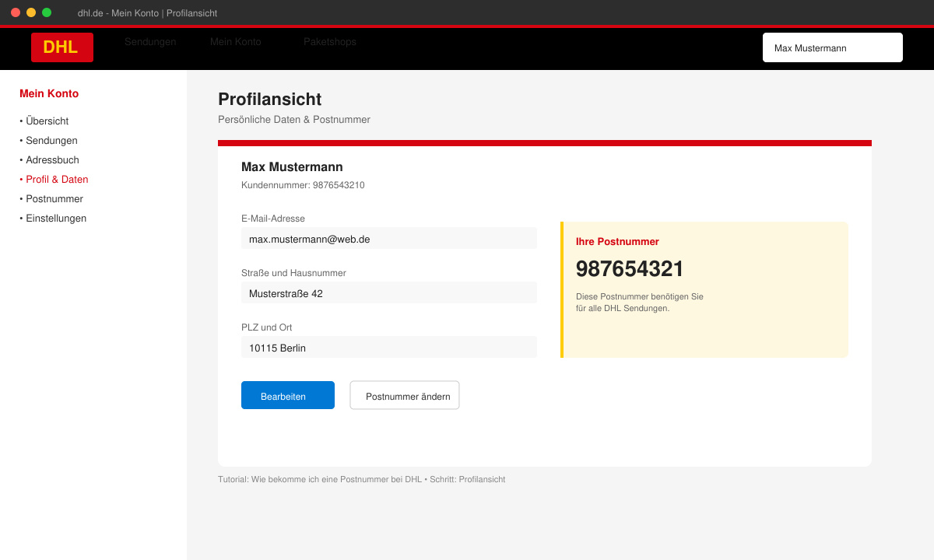This screenshot has width=934, height=560.
Task: Open the Sendungen top navigation item
Action: (150, 42)
